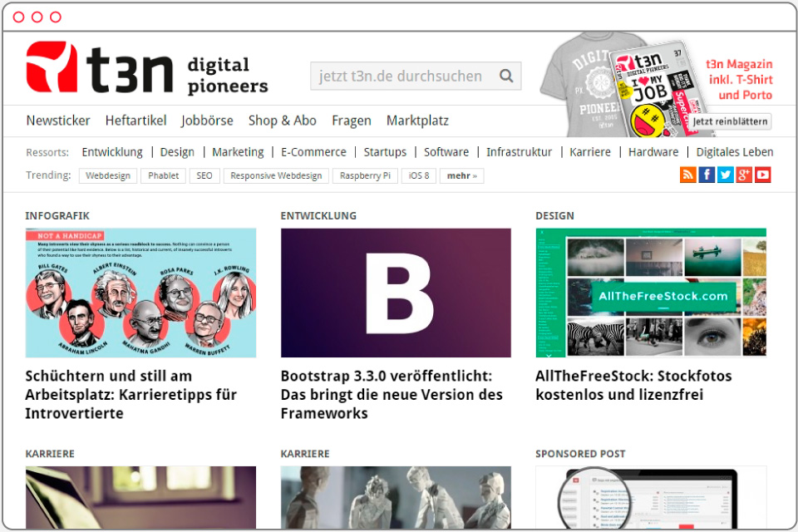Open the Twitter social icon
Image resolution: width=798 pixels, height=532 pixels.
coord(725,175)
